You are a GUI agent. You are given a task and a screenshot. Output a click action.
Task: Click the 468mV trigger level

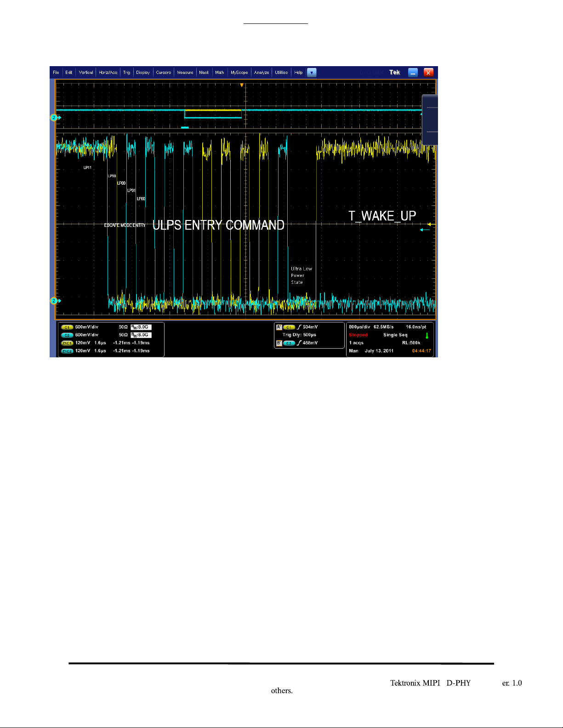[x=310, y=343]
